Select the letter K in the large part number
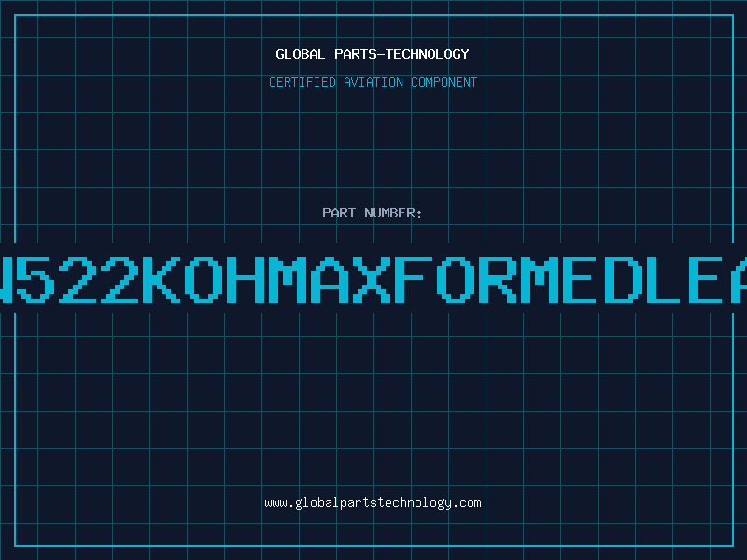The height and width of the screenshot is (560, 747). coord(162,279)
